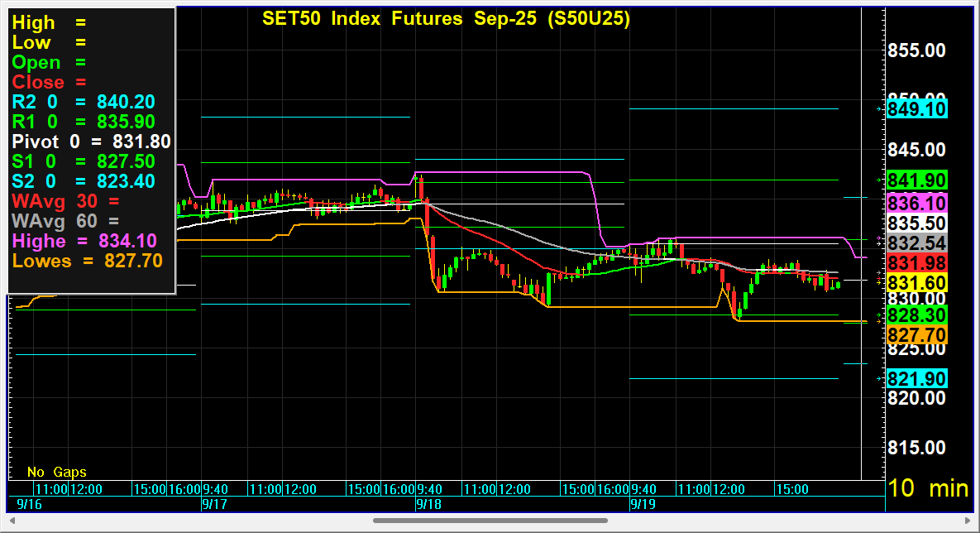Click the cyan 849.10 price tag
The width and height of the screenshot is (980, 533).
pos(917,109)
